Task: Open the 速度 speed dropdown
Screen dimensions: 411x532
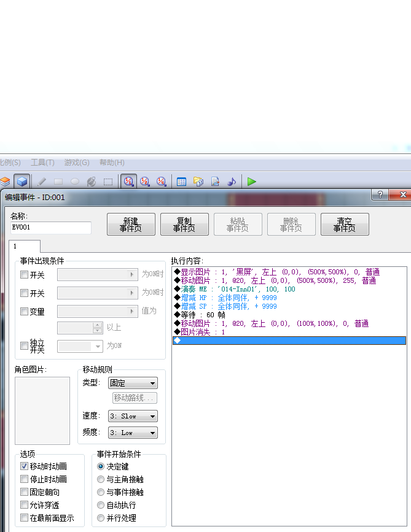Action: click(x=133, y=416)
